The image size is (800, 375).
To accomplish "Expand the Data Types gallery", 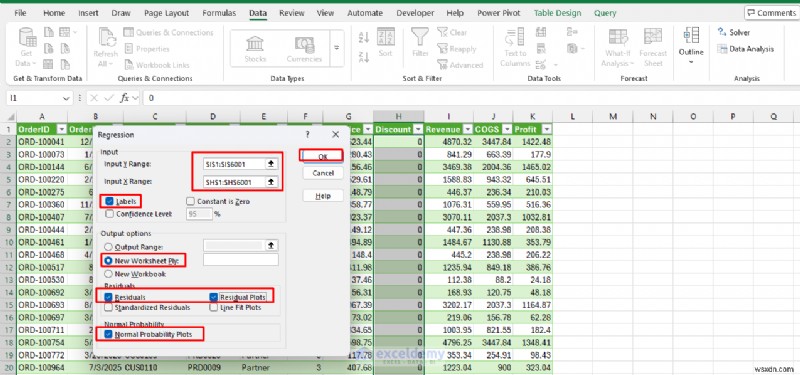I will pyautogui.click(x=337, y=48).
